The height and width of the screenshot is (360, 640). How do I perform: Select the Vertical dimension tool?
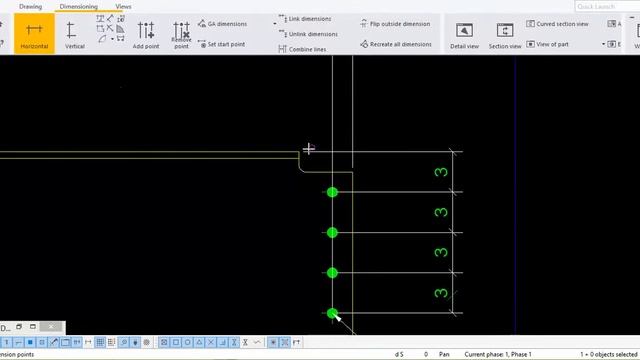[x=75, y=35]
